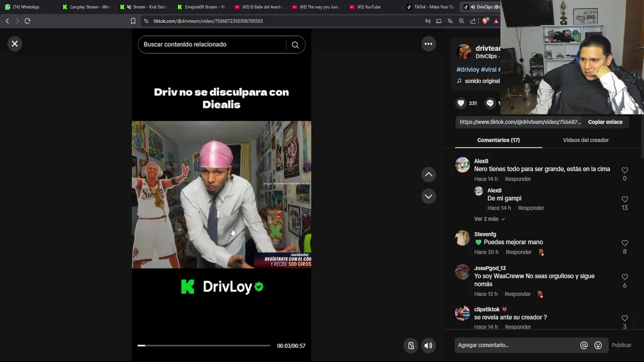
Task: Click Brave Rewards triangle icon
Action: (496, 21)
